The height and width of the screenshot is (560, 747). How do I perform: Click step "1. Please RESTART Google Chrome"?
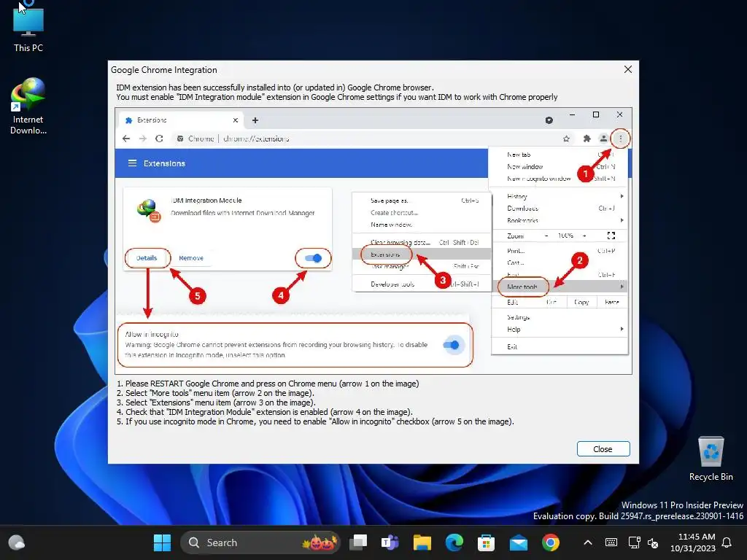click(268, 384)
